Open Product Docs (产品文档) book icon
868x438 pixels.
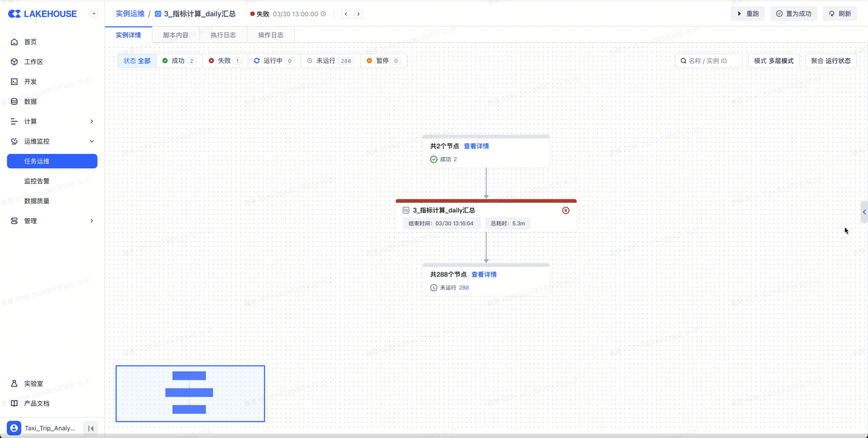pyautogui.click(x=14, y=403)
